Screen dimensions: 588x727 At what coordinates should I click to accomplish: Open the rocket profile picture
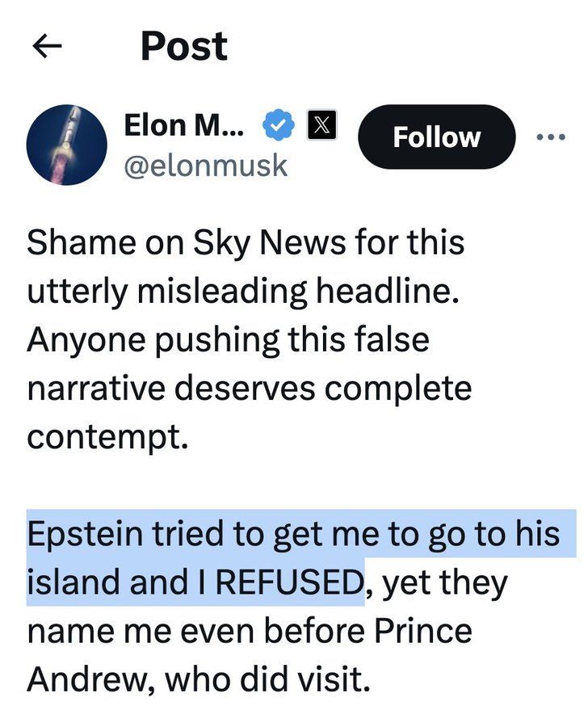coord(67,145)
